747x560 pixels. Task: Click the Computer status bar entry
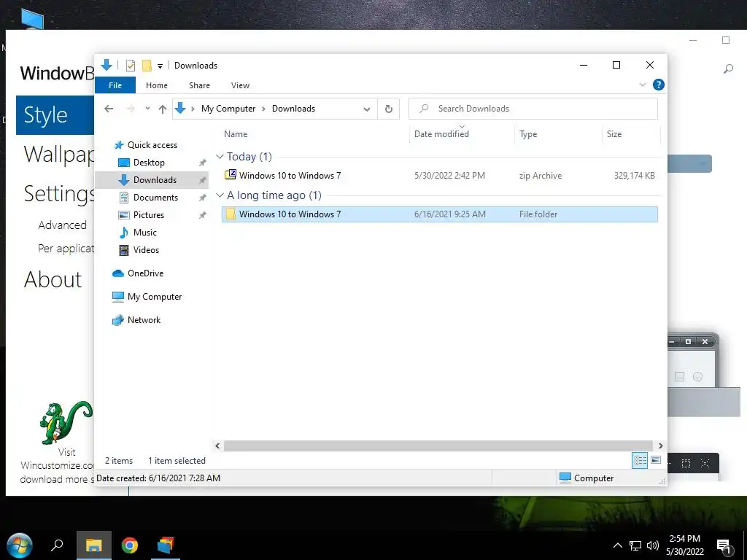point(586,478)
